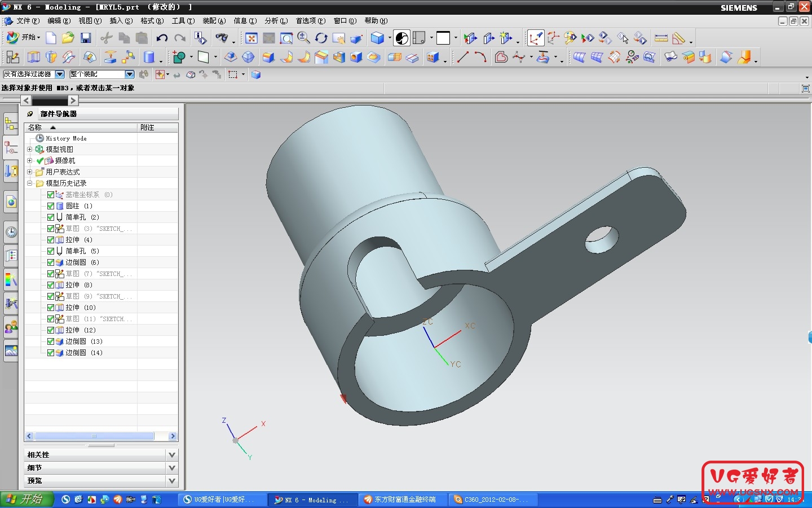Image resolution: width=812 pixels, height=508 pixels.
Task: Open the Roles sidebar tab
Action: [11, 326]
